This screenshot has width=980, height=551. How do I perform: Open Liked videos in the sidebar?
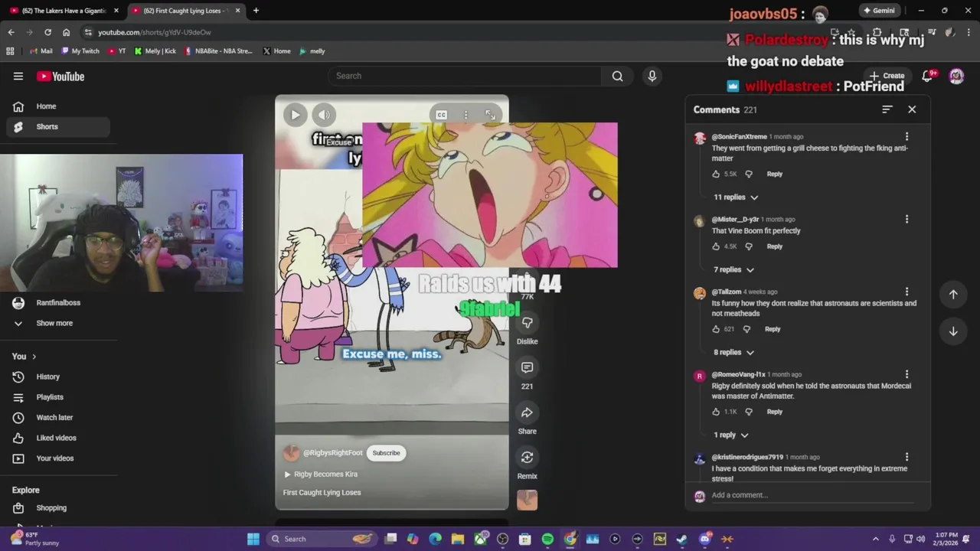tap(58, 438)
